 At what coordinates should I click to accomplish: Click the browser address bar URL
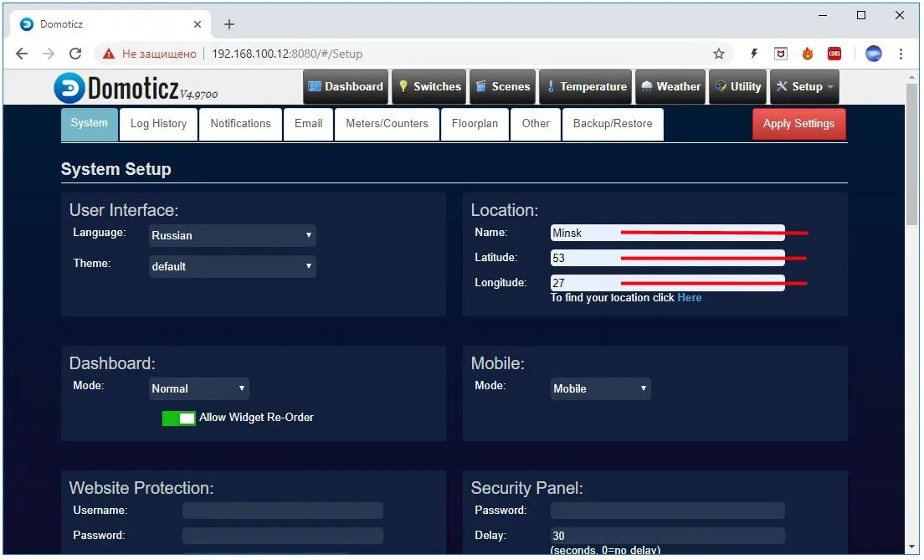[x=287, y=54]
